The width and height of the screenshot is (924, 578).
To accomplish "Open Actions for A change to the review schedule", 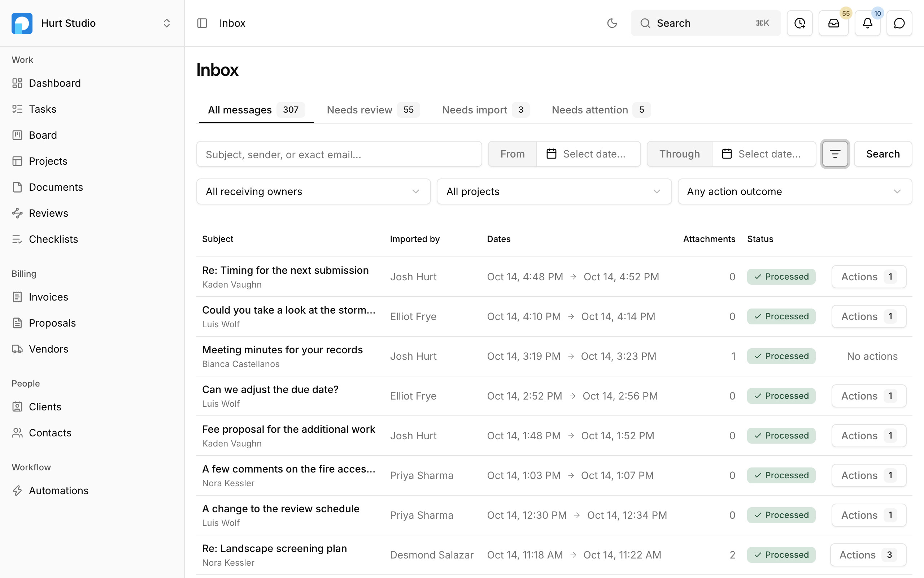I will [869, 515].
